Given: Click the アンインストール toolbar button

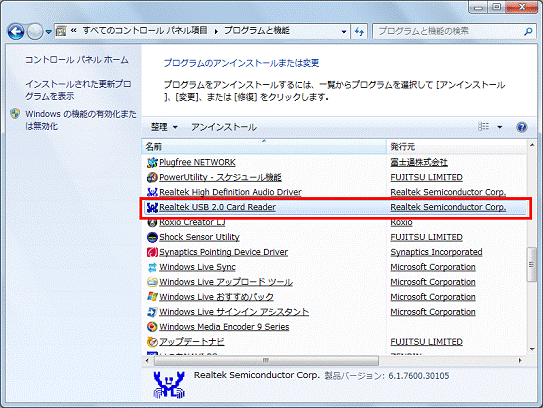Looking at the screenshot, I should [224, 127].
